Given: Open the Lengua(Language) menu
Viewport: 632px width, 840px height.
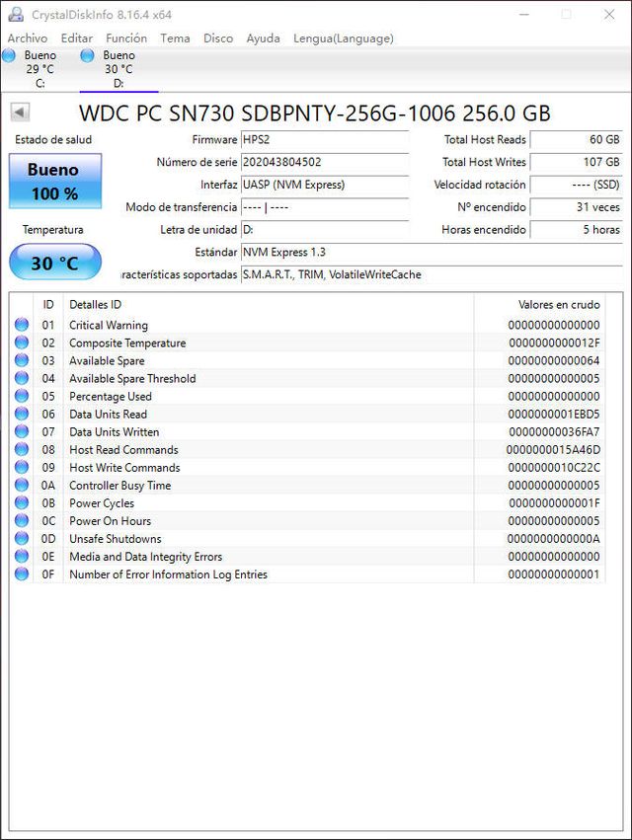Looking at the screenshot, I should pyautogui.click(x=343, y=38).
